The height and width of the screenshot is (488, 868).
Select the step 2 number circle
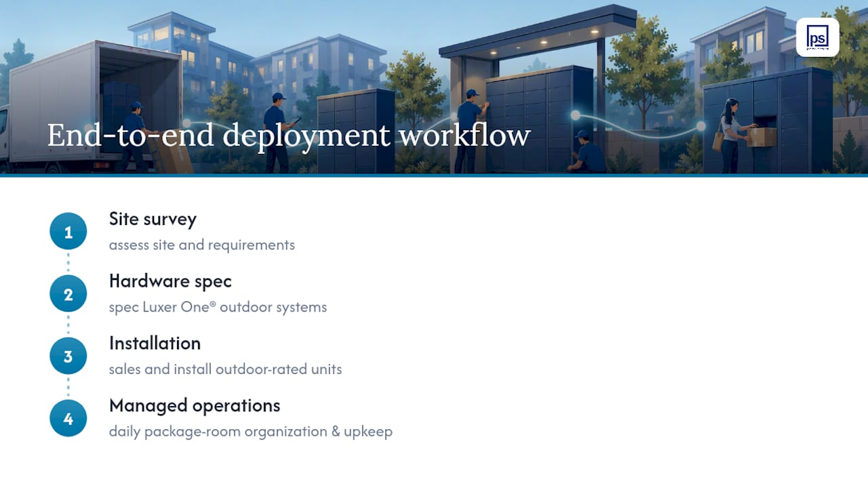(x=68, y=294)
